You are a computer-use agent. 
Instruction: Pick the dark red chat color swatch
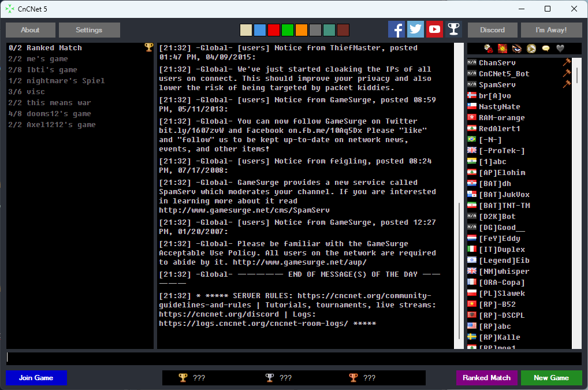[x=343, y=30]
